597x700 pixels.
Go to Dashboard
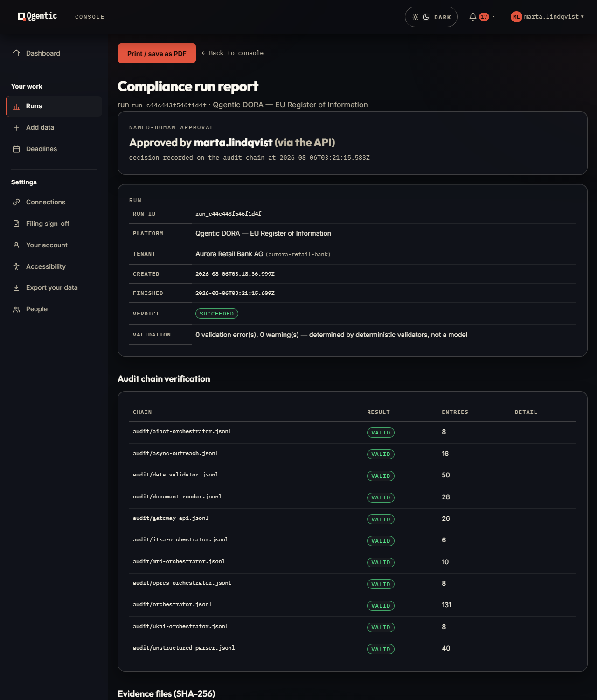(54, 53)
